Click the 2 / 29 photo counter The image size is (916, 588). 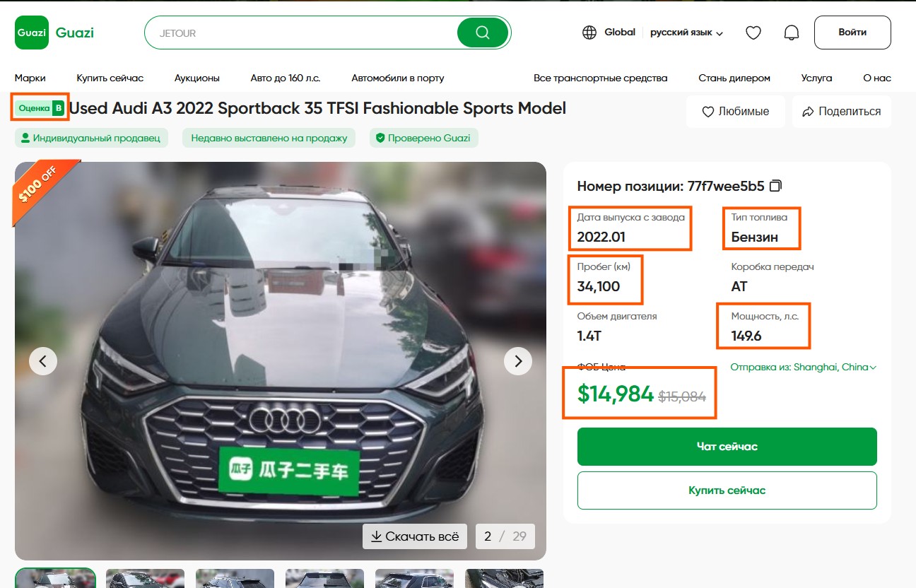[505, 536]
